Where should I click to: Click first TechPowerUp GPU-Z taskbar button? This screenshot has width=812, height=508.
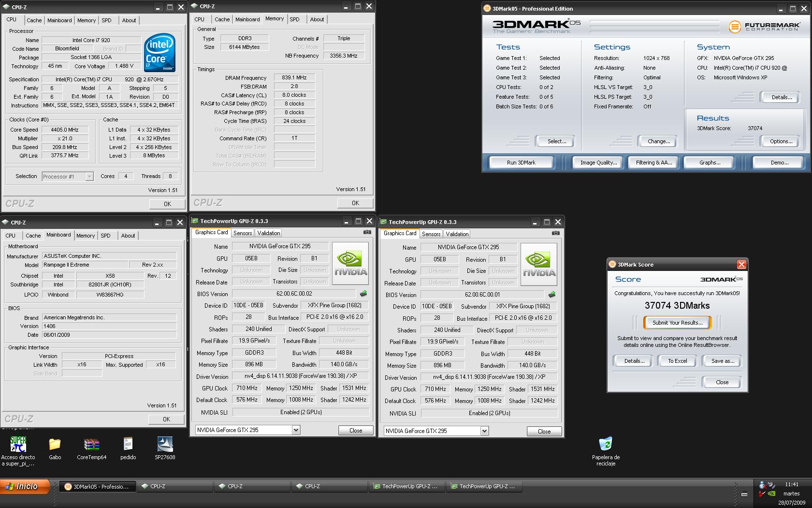coord(406,487)
